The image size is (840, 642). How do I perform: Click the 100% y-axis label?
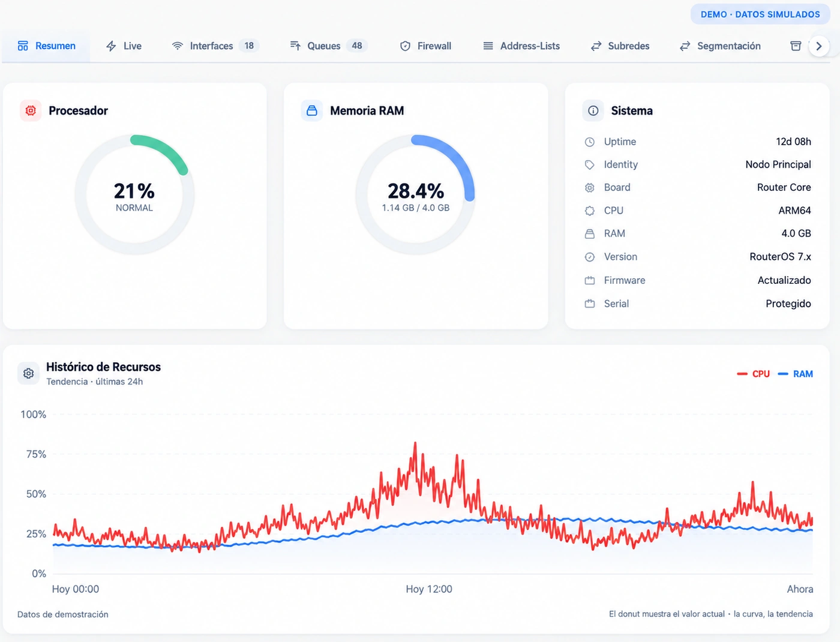tap(34, 415)
